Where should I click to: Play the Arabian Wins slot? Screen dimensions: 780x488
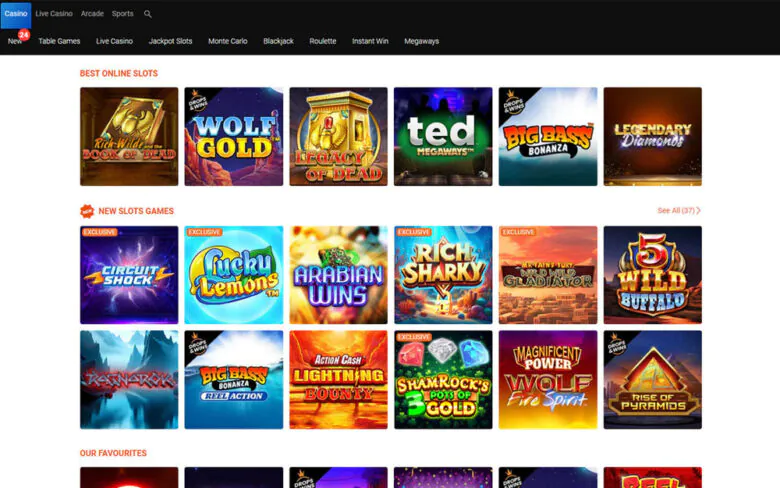point(338,275)
